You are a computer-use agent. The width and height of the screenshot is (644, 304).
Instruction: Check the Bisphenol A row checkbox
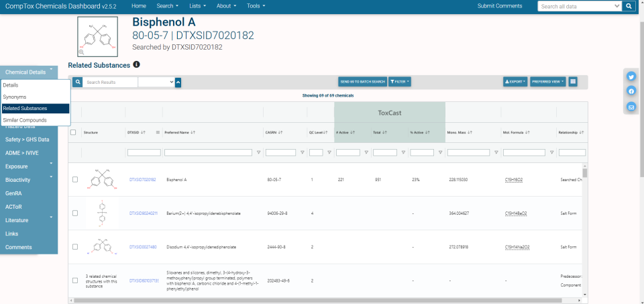(75, 179)
